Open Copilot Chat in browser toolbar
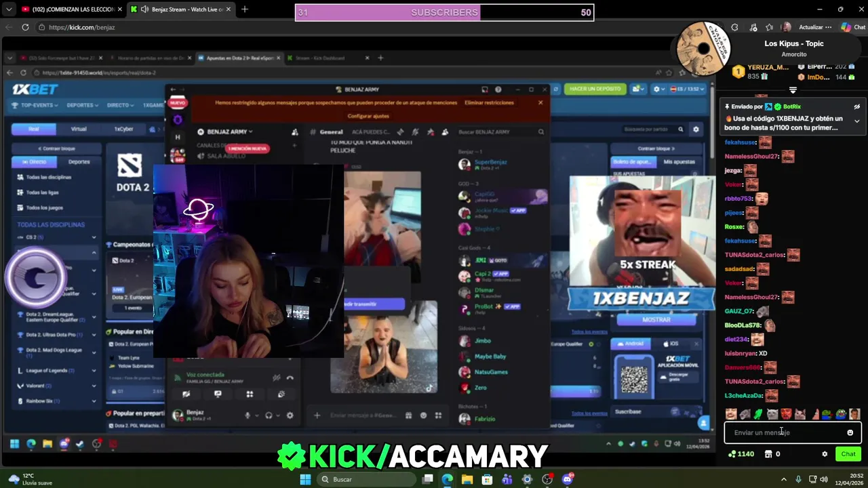868x488 pixels. (x=853, y=27)
